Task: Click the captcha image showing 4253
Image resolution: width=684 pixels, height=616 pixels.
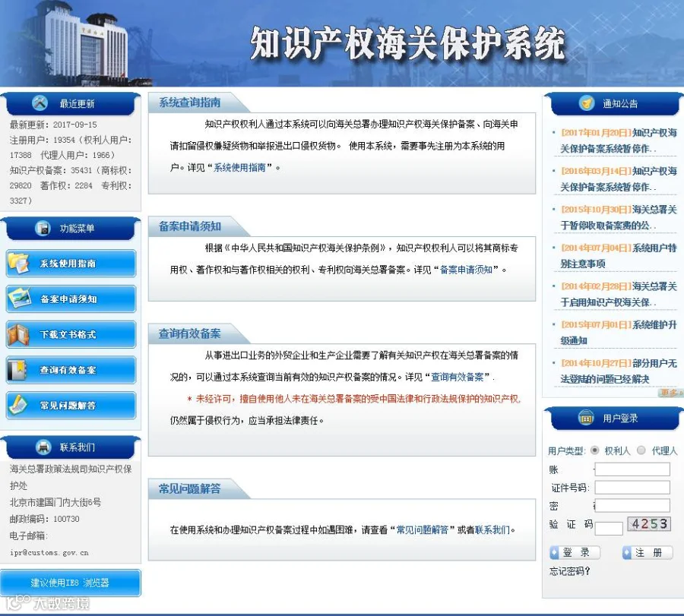Action: pyautogui.click(x=649, y=523)
